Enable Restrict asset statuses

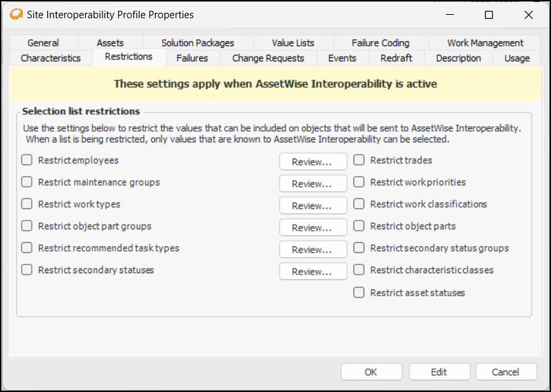[x=359, y=293]
